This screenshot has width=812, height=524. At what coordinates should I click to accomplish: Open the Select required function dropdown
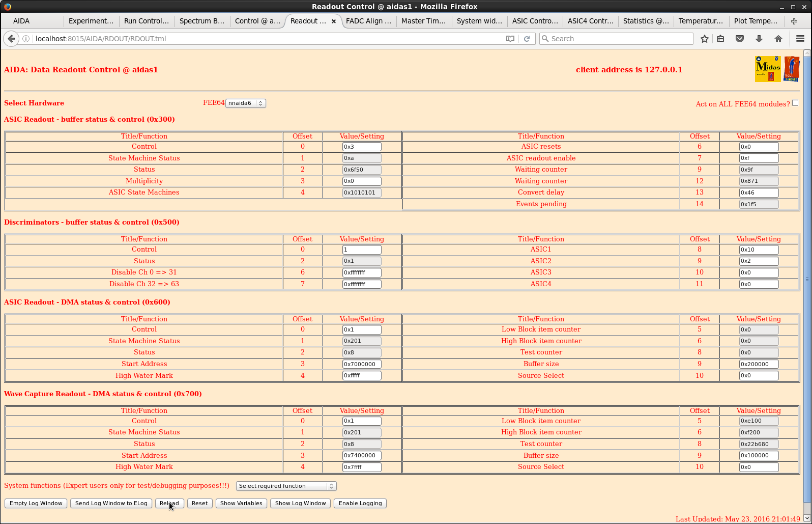(286, 486)
